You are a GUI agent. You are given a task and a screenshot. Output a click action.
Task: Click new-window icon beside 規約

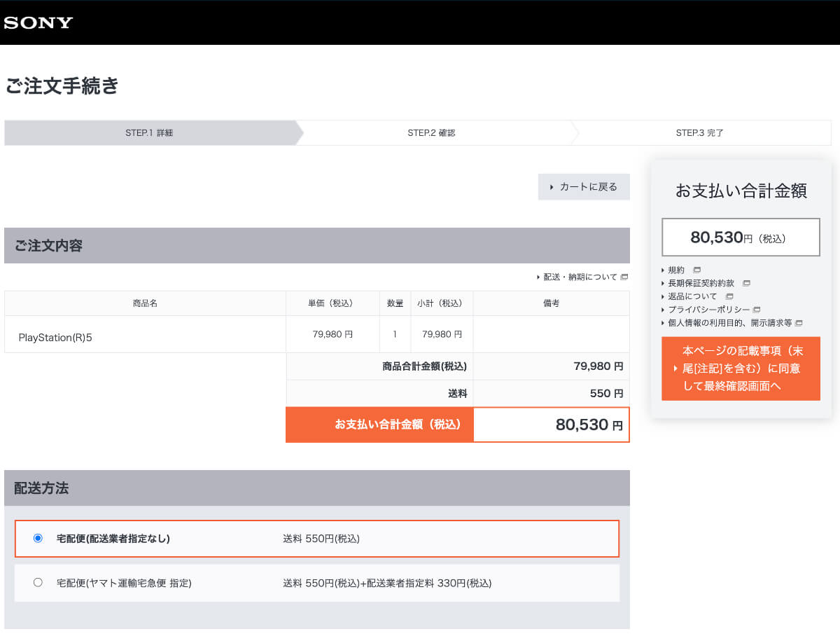tap(696, 270)
